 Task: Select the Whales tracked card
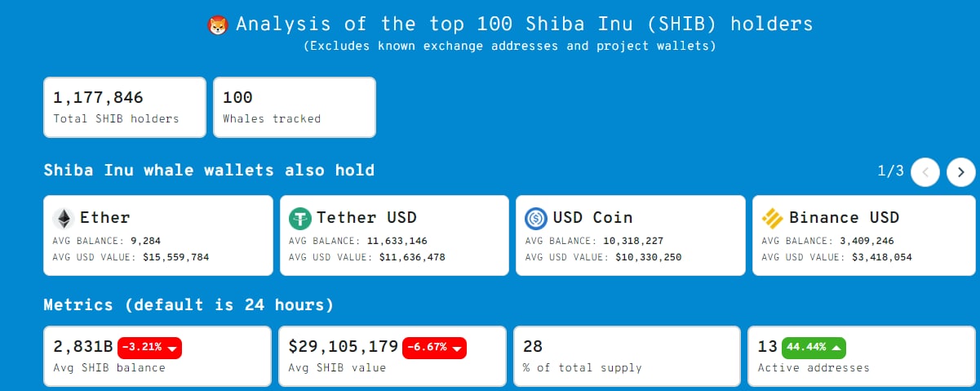(x=294, y=107)
